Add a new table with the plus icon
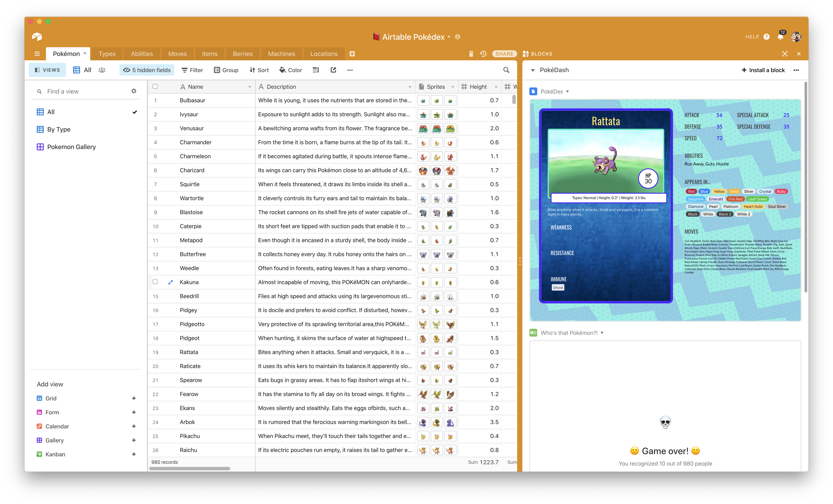 pyautogui.click(x=352, y=54)
